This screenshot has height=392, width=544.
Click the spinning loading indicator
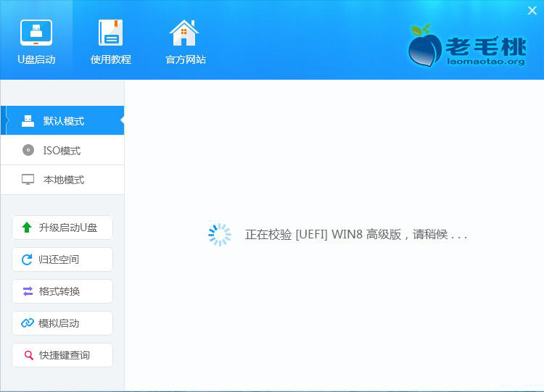click(220, 234)
